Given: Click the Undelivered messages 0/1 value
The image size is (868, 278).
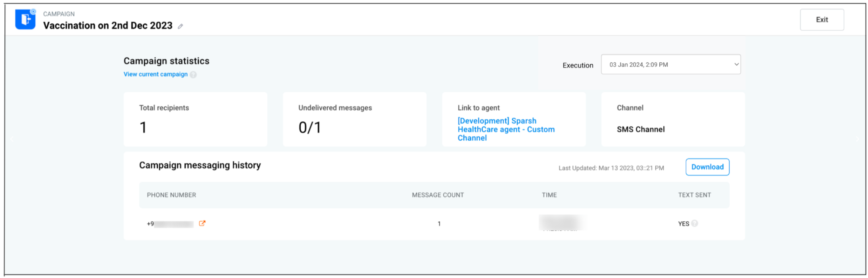Looking at the screenshot, I should coord(310,128).
